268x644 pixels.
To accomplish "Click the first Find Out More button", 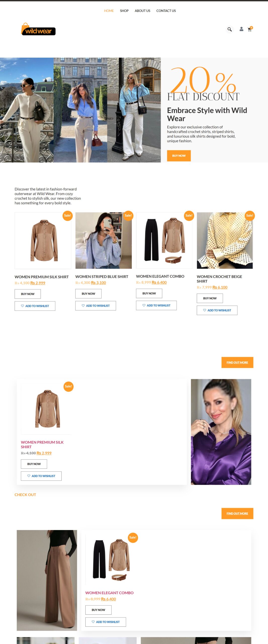I will 237,363.
